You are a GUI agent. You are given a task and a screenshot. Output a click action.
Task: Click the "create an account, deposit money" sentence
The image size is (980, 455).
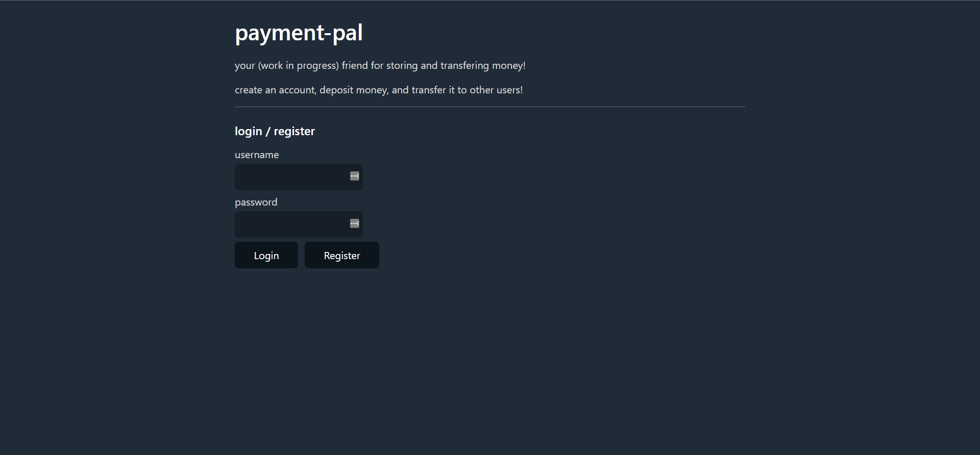click(x=379, y=90)
